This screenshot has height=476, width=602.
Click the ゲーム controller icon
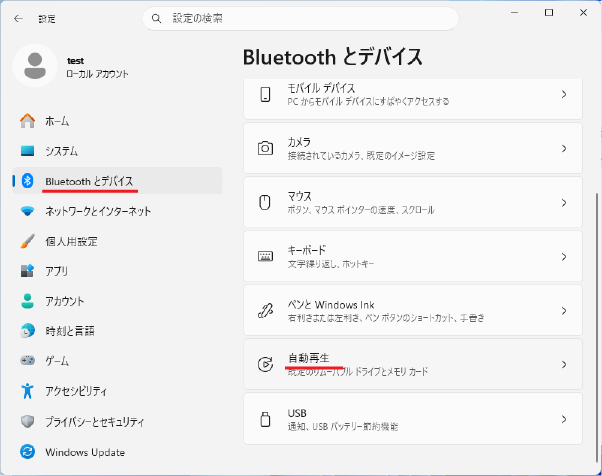point(27,360)
